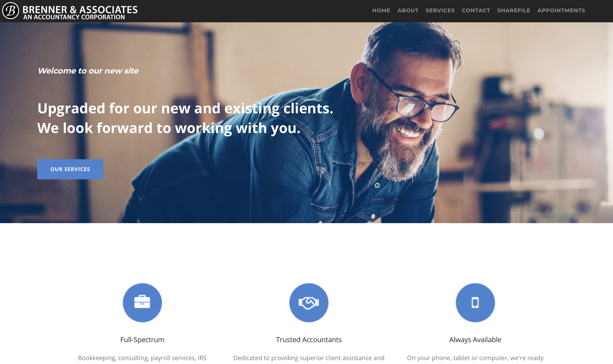This screenshot has width=613, height=364.
Task: Open the Services navigation link
Action: [440, 10]
